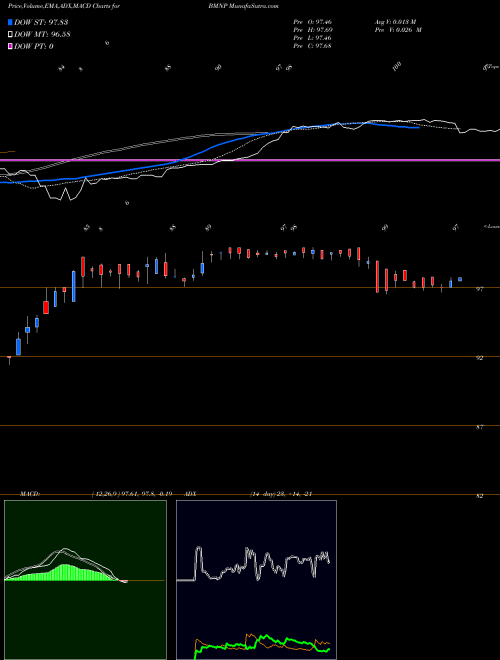Click the 87 price axis label
This screenshot has height=660, width=500.
click(480, 427)
